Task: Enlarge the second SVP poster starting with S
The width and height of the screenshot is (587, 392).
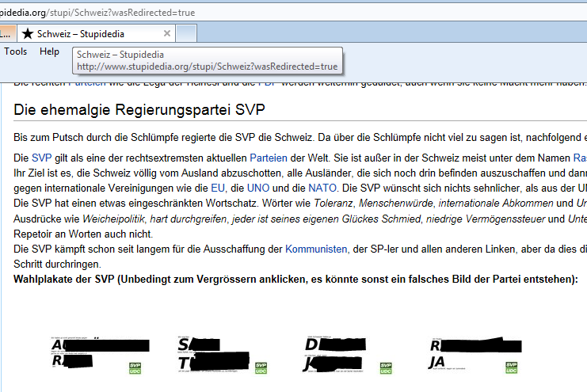Action: coord(223,355)
